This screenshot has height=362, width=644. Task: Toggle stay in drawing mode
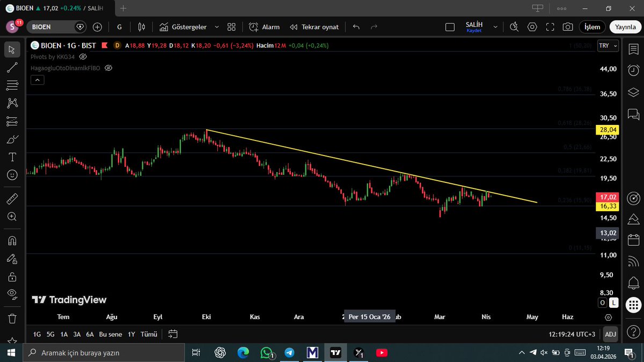(12, 258)
